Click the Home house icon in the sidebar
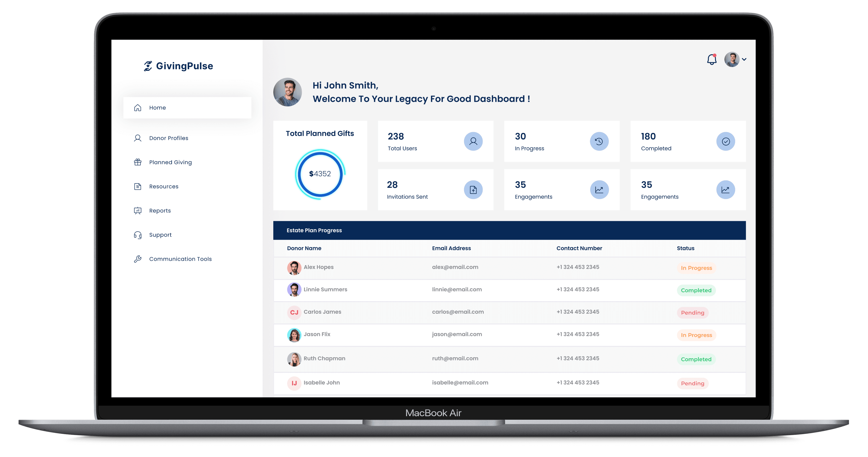Viewport: 868px width, 457px height. point(137,107)
